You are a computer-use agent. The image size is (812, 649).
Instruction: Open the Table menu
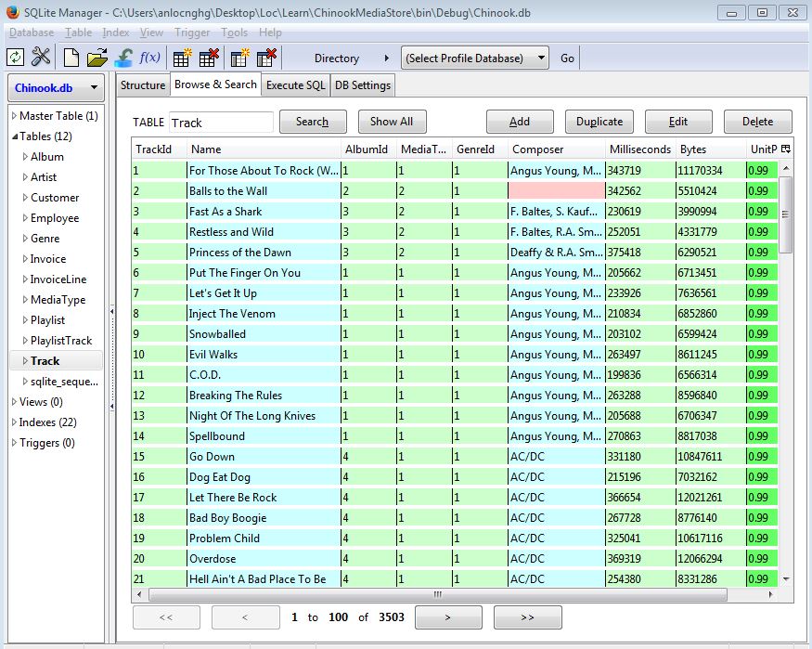coord(78,32)
